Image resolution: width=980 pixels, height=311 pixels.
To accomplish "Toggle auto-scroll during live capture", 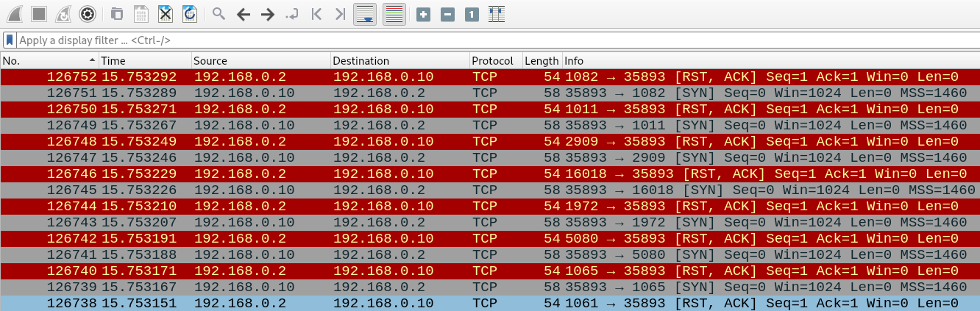I will 365,14.
